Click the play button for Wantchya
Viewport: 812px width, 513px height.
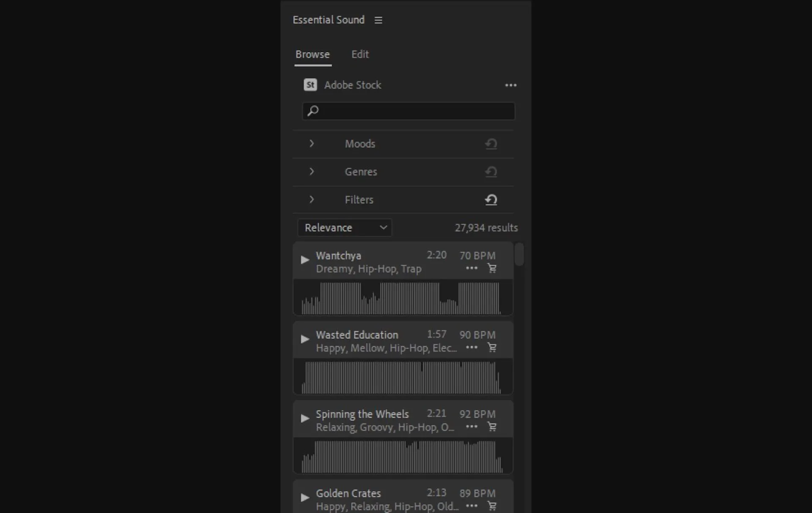point(305,259)
